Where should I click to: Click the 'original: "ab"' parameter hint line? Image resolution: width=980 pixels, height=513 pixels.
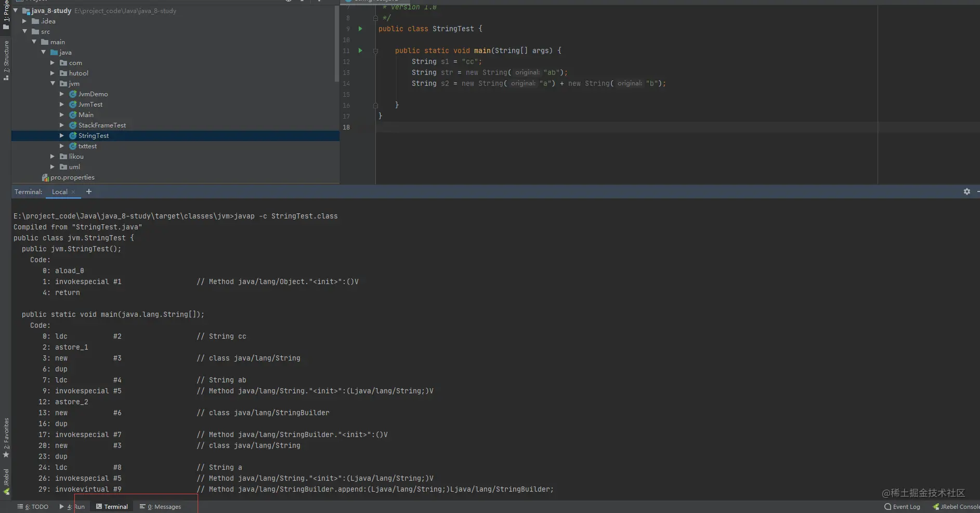pyautogui.click(x=490, y=72)
